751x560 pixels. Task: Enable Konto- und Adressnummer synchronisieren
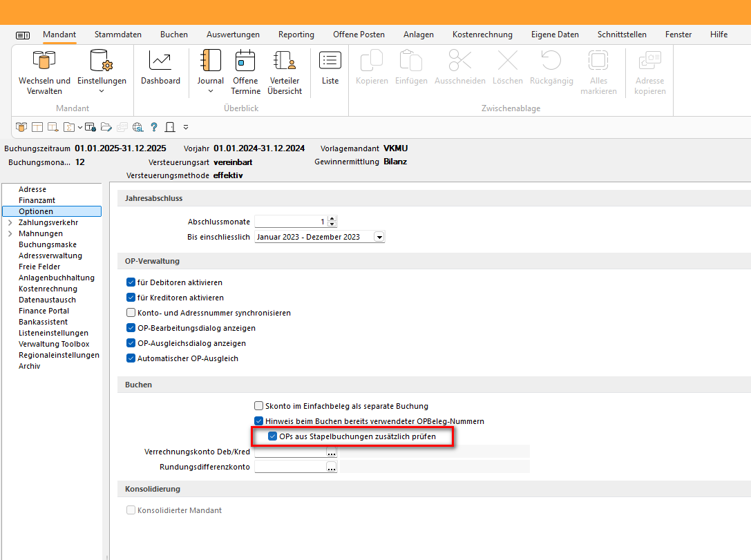point(131,313)
